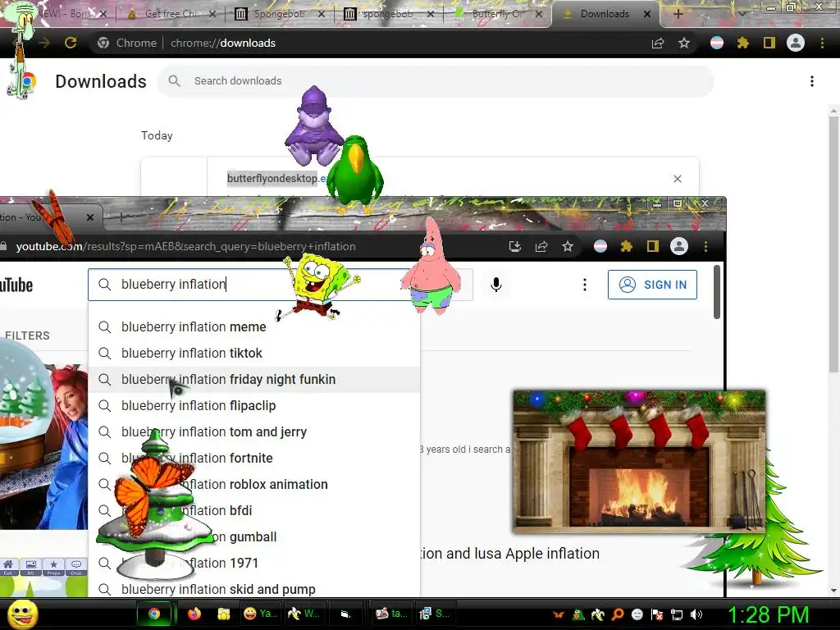Open the striped extension icon in the Downloads window
The width and height of the screenshot is (840, 630).
point(717,43)
